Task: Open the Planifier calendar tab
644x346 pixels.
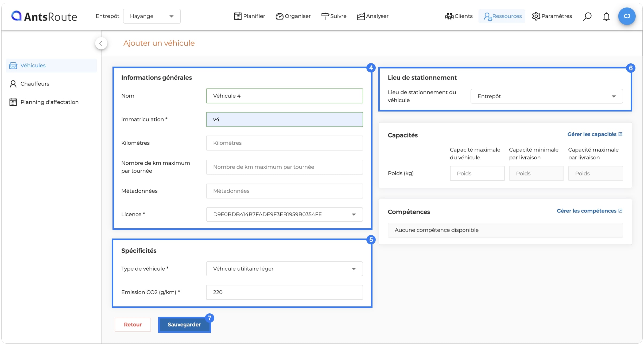Action: coord(250,16)
